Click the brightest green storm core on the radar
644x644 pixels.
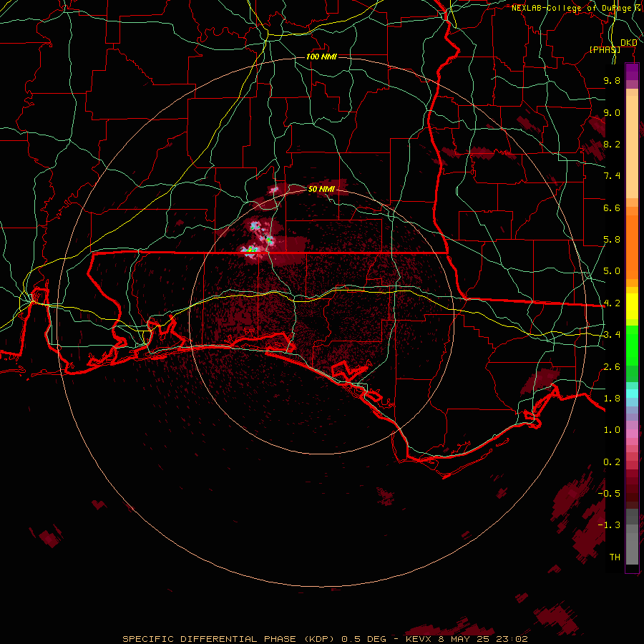(251, 249)
